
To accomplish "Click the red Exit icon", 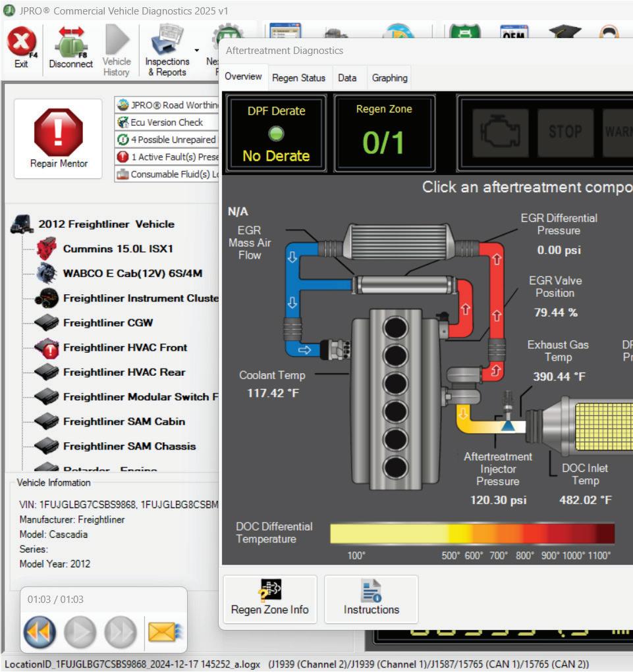I will click(x=21, y=43).
